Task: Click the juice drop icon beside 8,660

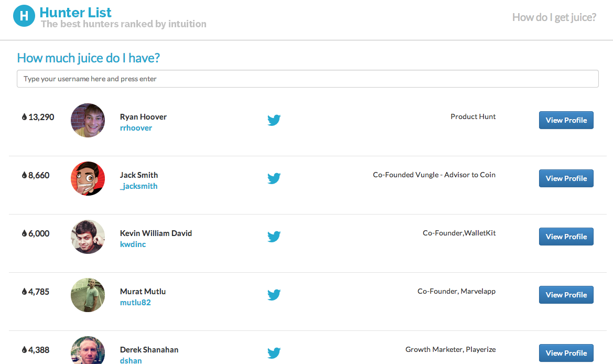Action: pos(24,175)
